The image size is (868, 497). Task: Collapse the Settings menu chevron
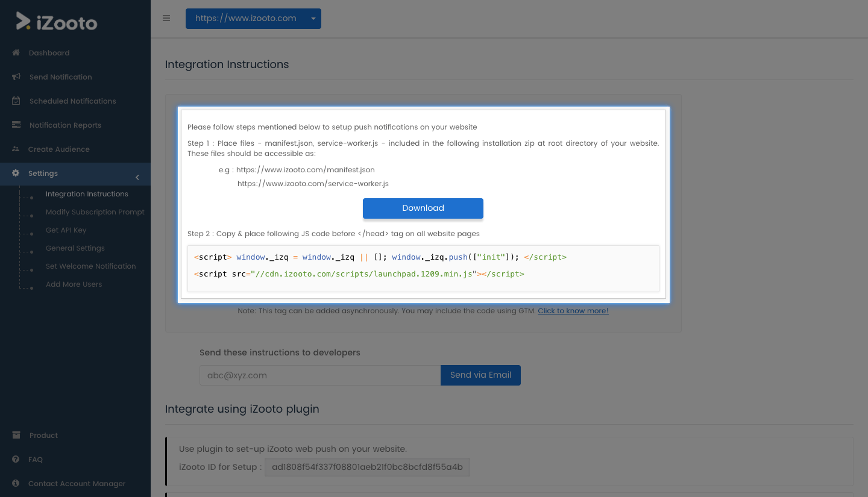tap(137, 177)
